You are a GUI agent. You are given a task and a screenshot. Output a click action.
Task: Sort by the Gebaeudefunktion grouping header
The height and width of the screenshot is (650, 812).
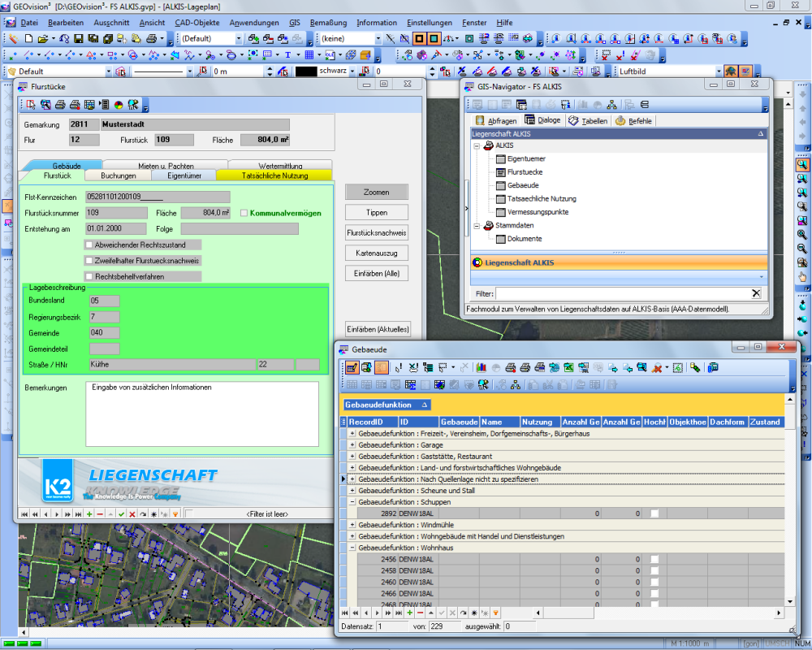click(387, 405)
